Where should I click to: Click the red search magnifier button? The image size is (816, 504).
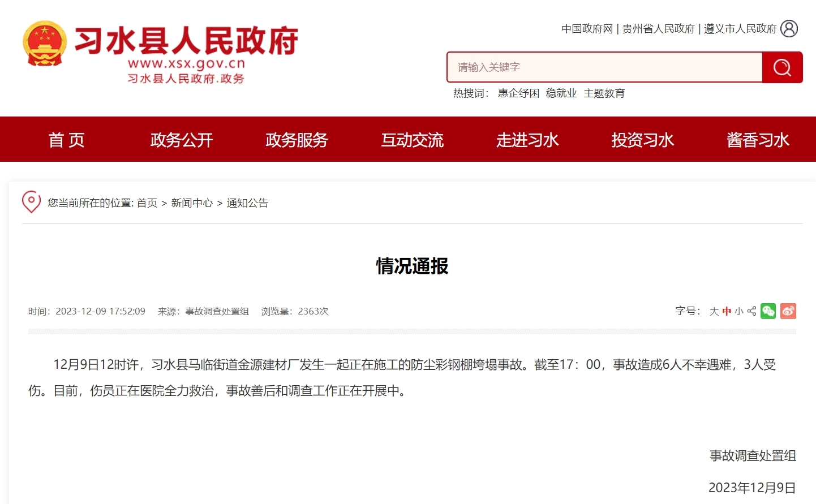(782, 67)
